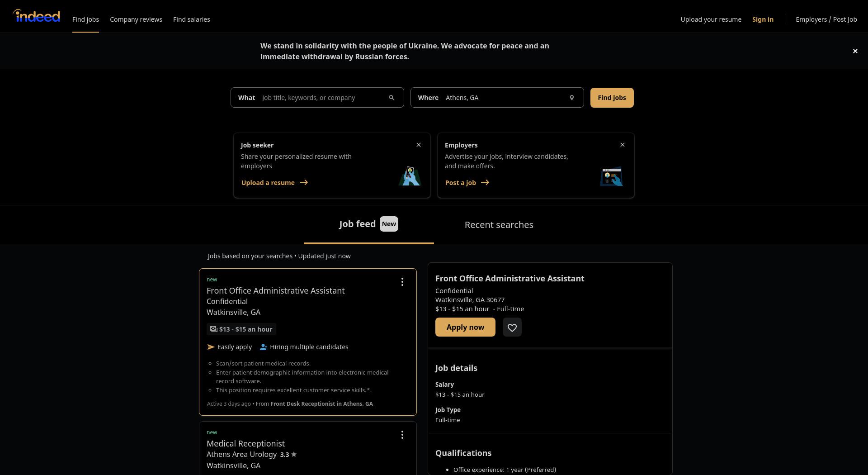The image size is (868, 475).
Task: Dismiss the Ukraine solidarity banner
Action: point(855,51)
